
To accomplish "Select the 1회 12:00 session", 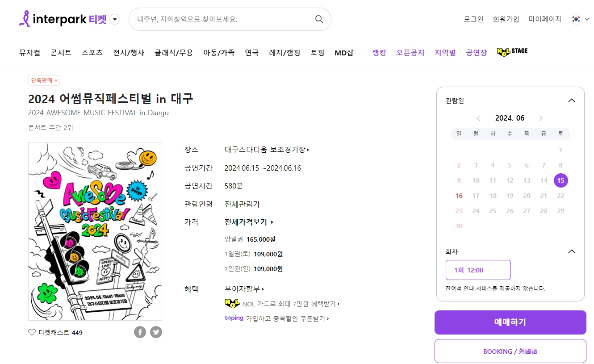I will pos(478,270).
